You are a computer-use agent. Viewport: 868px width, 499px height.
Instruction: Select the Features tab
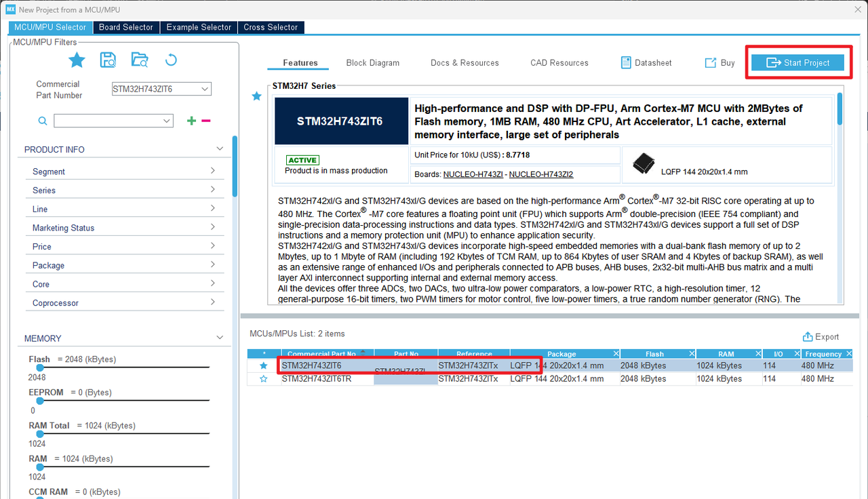coord(300,62)
